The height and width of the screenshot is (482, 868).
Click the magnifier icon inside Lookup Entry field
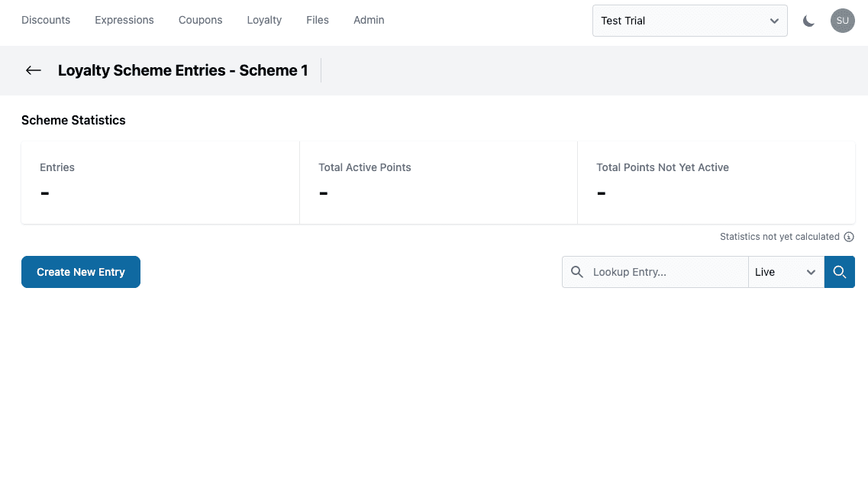pos(577,272)
